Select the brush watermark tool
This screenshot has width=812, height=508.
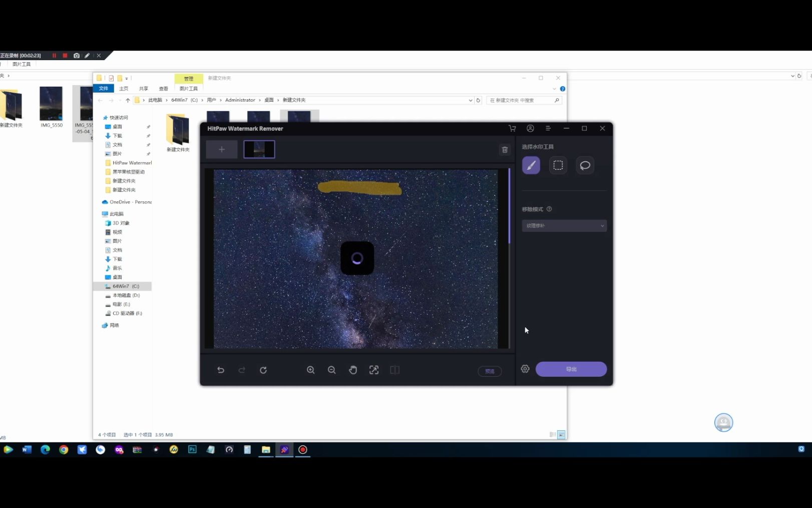[531, 165]
